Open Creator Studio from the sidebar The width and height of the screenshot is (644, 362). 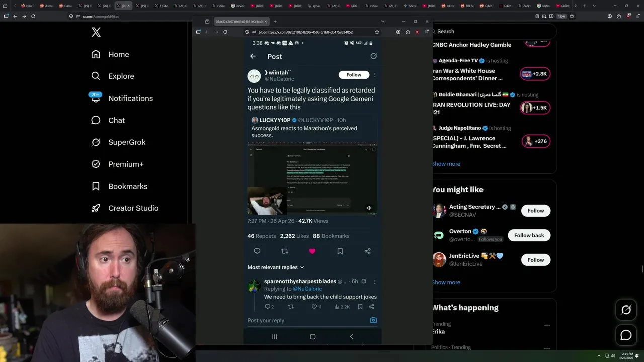(x=125, y=208)
